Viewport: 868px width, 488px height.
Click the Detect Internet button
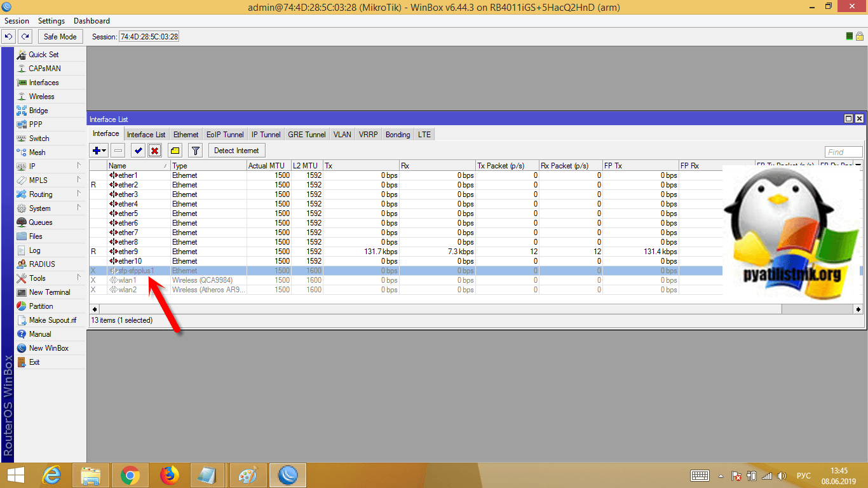236,151
